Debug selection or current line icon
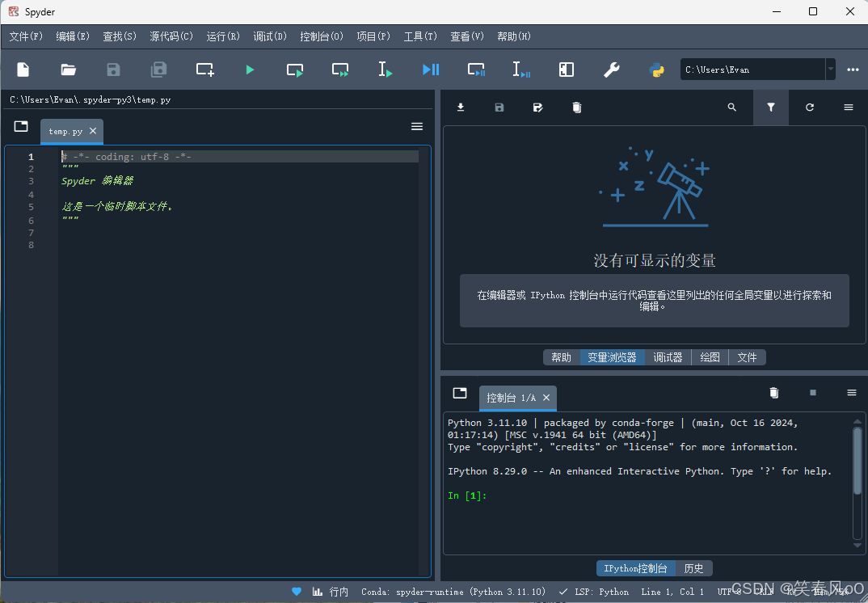868x603 pixels. click(521, 70)
